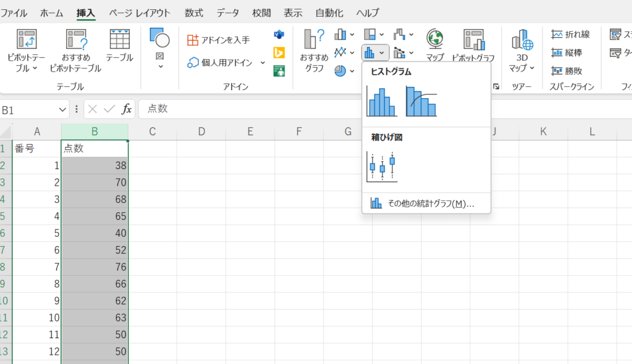The image size is (632, 364).
Task: Insert a box and whisker chart
Action: point(381,167)
